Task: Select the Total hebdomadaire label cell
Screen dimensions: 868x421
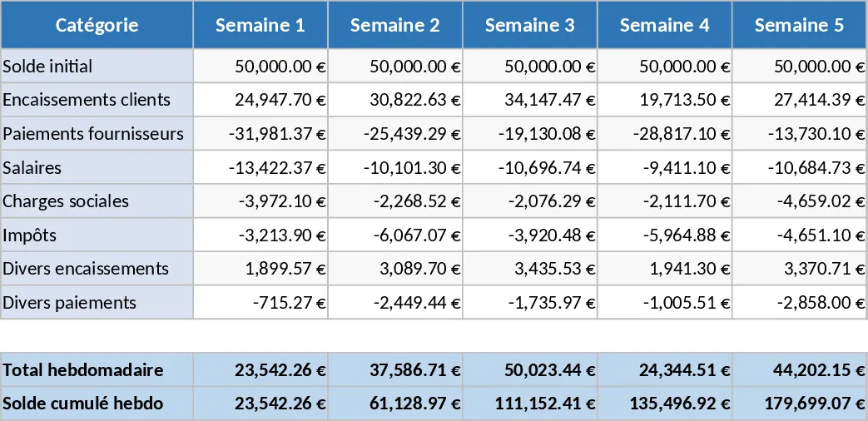Action: click(97, 369)
